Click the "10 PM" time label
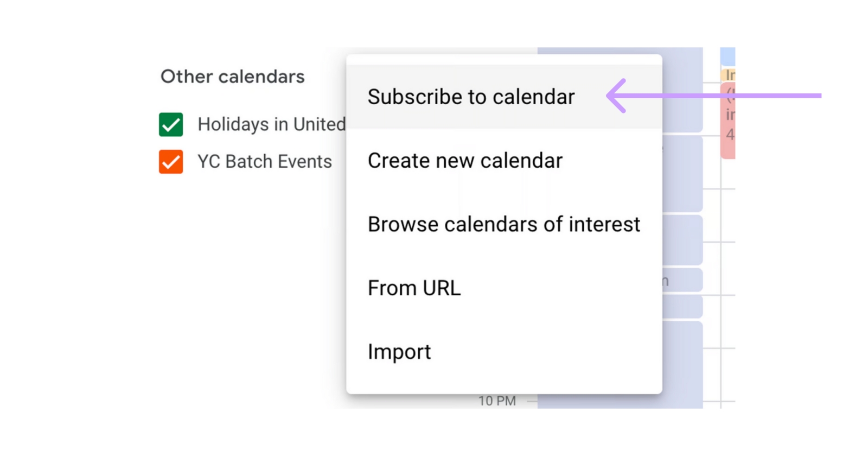868x456 pixels. 496,401
